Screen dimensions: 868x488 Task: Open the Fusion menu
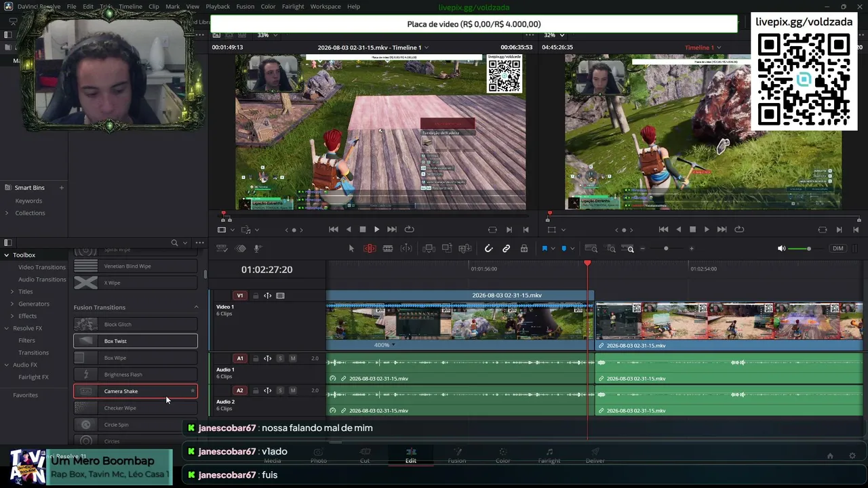coord(245,7)
